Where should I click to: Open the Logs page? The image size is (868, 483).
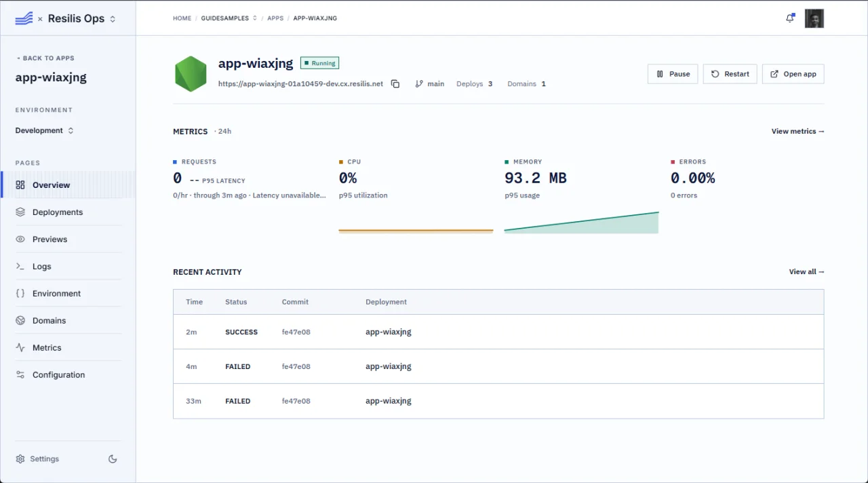68,266
